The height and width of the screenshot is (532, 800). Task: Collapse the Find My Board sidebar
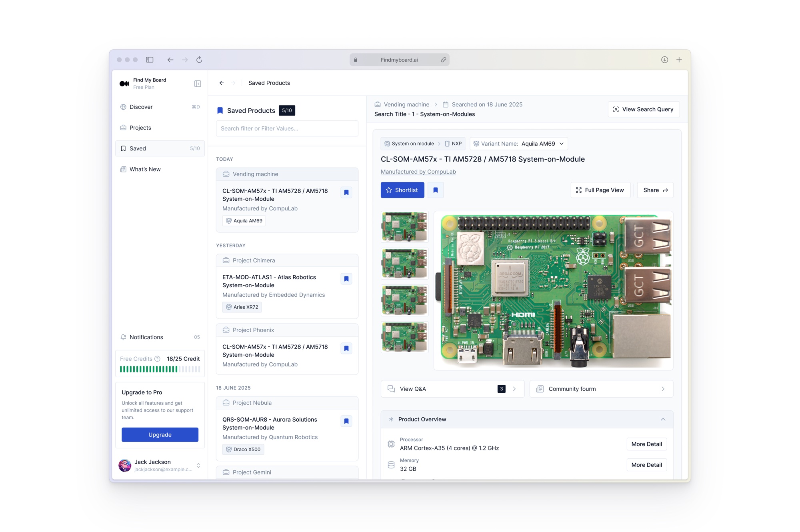(198, 84)
